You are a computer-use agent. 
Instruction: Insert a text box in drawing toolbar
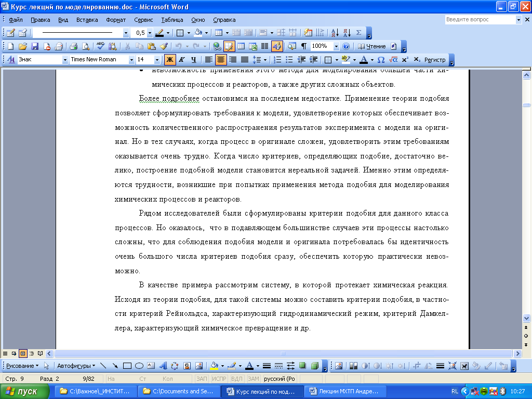coord(151,366)
